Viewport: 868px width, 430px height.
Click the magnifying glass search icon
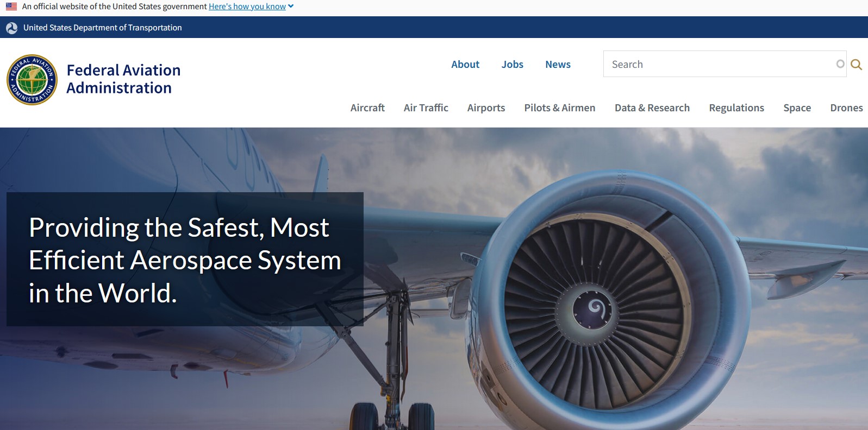coord(856,65)
